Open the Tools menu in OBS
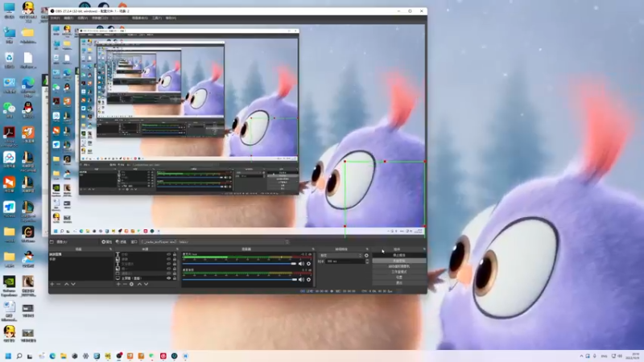Viewport: 644px width, 362px height. [x=157, y=18]
